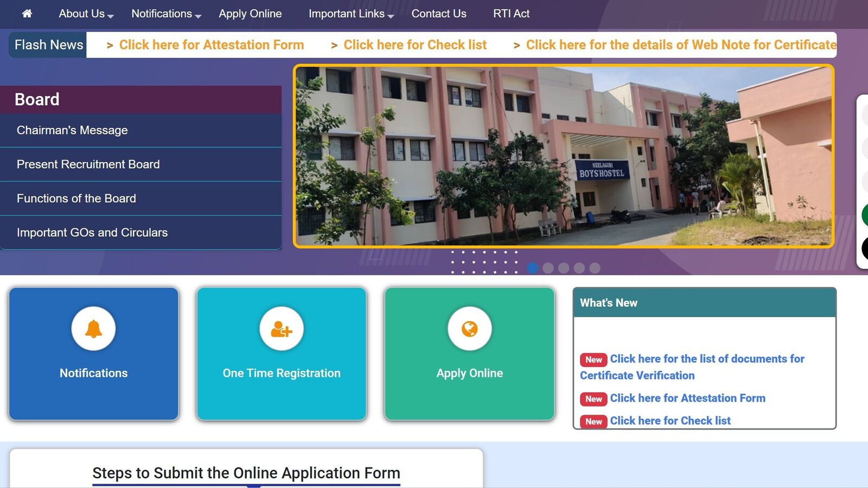The image size is (868, 488).
Task: Click the Flash News Check list link
Action: coord(415,45)
